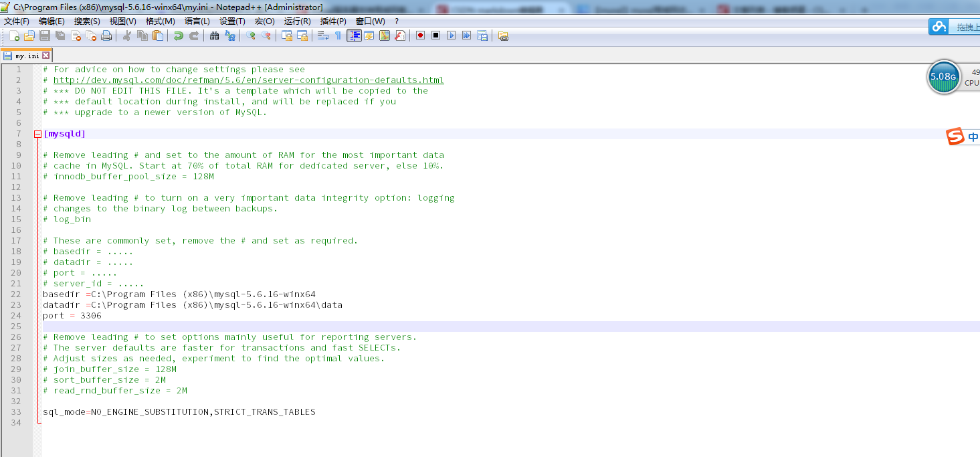Viewport: 980px width, 457px height.
Task: Click the '# log_bin' comment line
Action: [67, 219]
